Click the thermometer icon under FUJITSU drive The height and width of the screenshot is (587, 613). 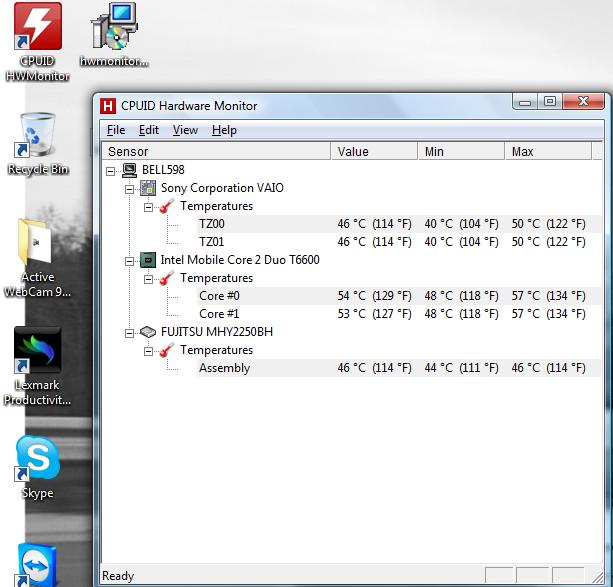pyautogui.click(x=167, y=350)
